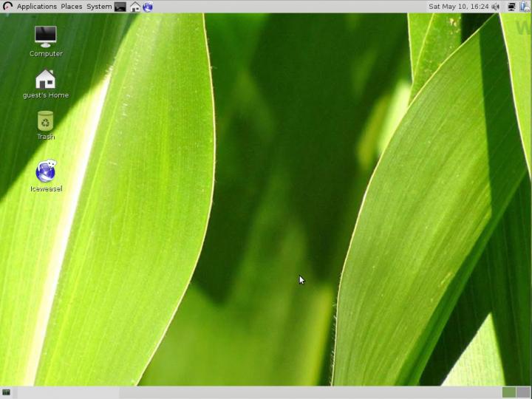Switch to the second workspace
Image resolution: width=532 pixels, height=399 pixels.
tap(523, 392)
